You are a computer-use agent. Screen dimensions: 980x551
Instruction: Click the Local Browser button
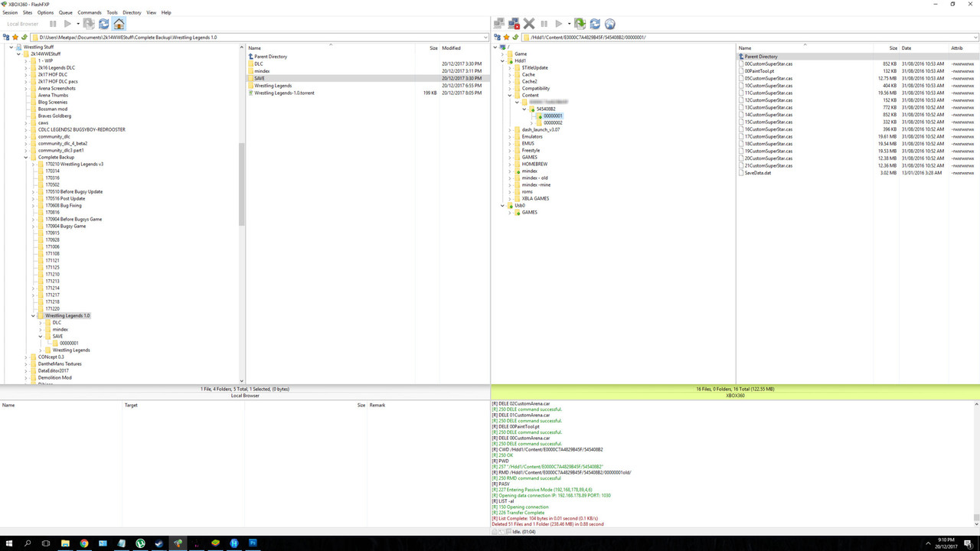23,24
